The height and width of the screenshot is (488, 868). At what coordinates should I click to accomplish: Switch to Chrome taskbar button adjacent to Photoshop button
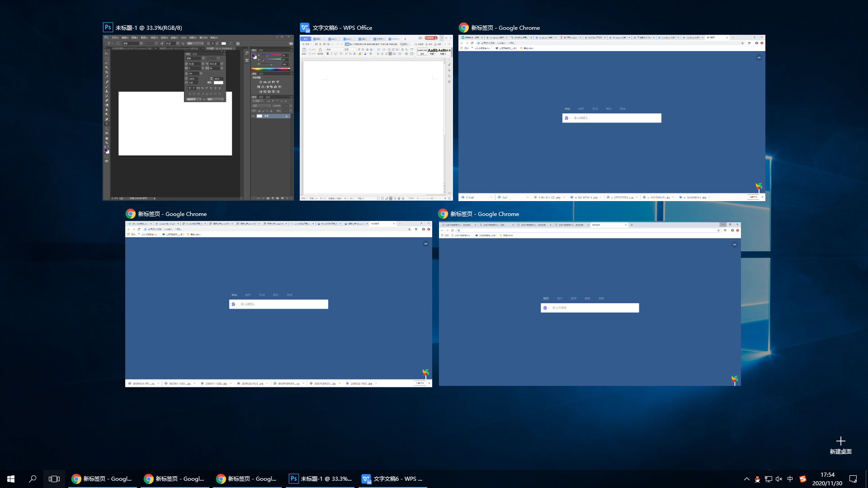(x=247, y=479)
